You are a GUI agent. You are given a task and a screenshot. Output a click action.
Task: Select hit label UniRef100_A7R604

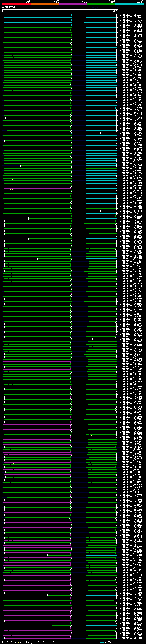[131, 555]
